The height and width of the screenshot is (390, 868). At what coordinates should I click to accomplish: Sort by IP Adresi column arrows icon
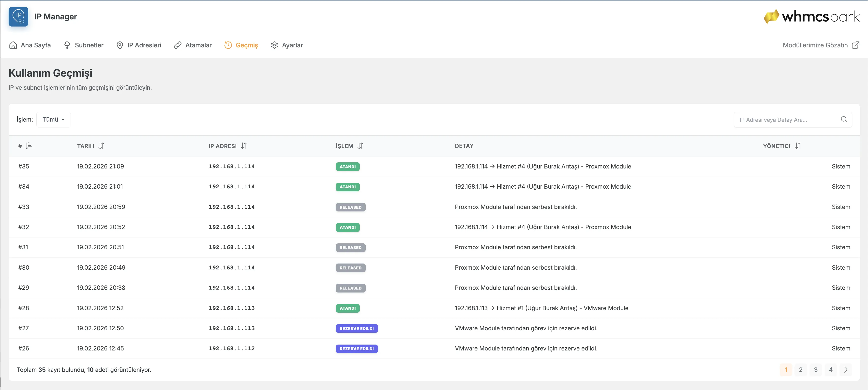(x=244, y=146)
